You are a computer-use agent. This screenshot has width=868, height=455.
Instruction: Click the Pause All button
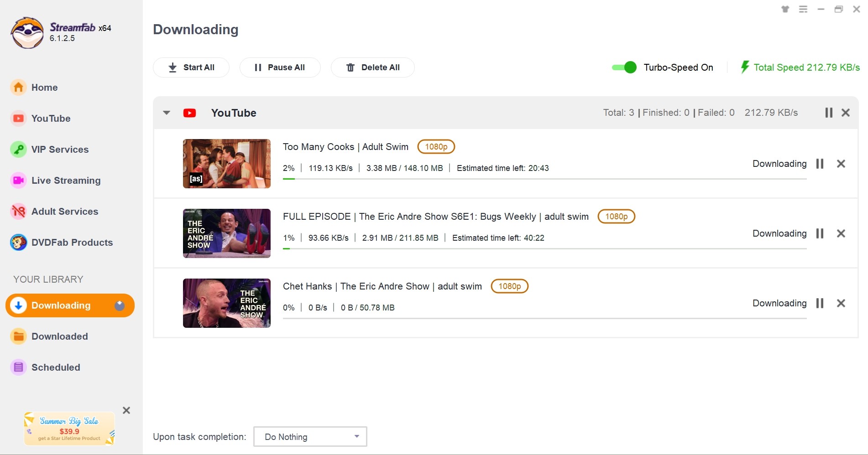click(x=280, y=67)
